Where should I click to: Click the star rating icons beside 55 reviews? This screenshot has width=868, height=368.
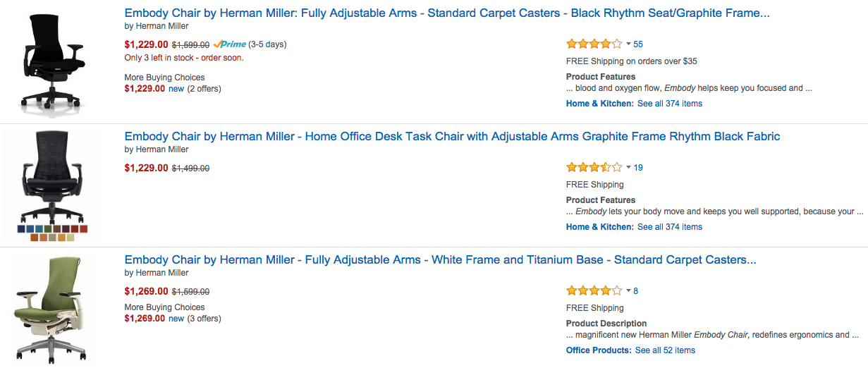594,44
